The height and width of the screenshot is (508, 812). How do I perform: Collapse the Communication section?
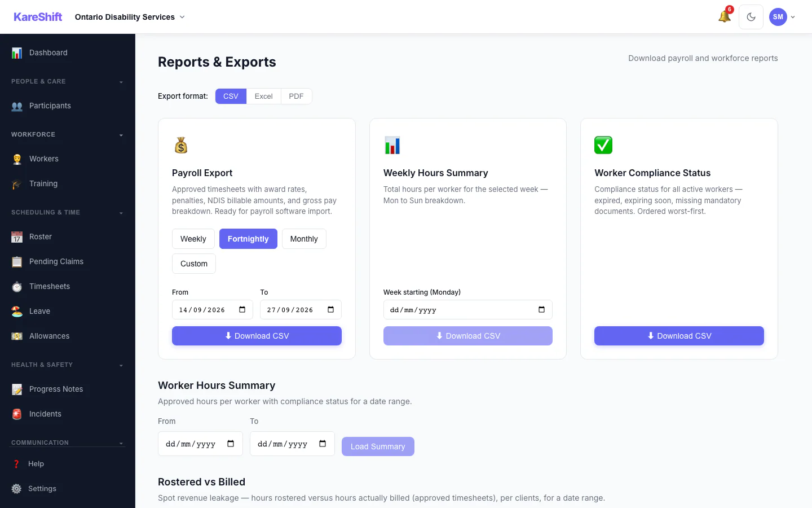68,443
